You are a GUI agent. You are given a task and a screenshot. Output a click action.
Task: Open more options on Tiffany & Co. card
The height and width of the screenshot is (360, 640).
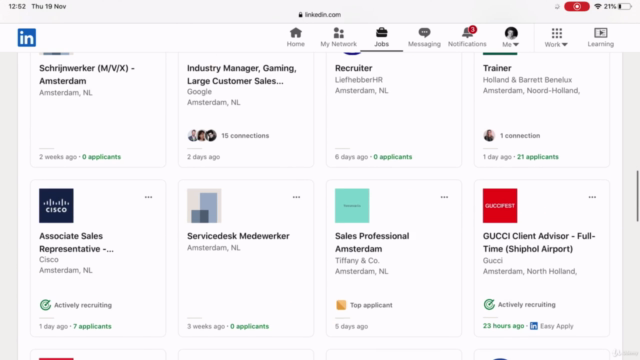[444, 197]
